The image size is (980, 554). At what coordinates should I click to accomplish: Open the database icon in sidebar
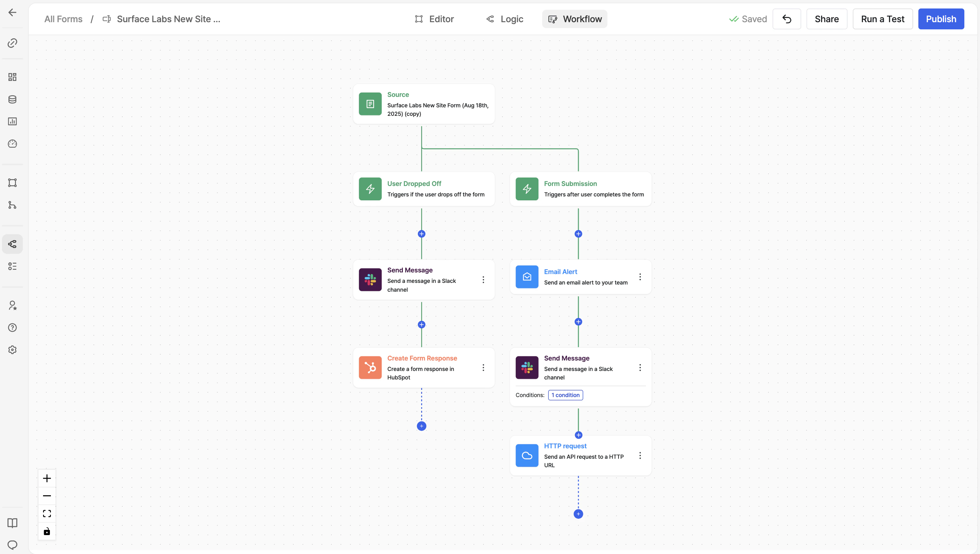click(x=12, y=99)
